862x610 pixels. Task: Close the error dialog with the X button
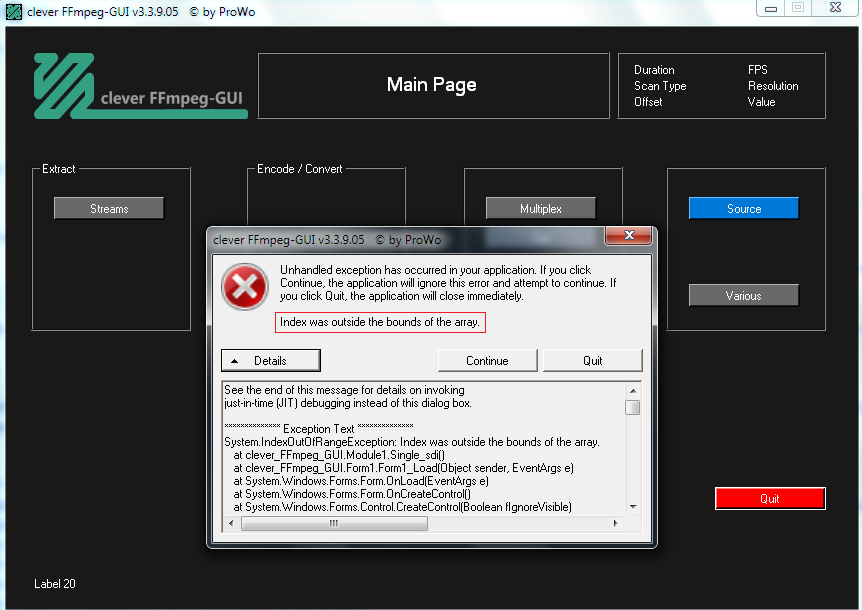pyautogui.click(x=628, y=235)
